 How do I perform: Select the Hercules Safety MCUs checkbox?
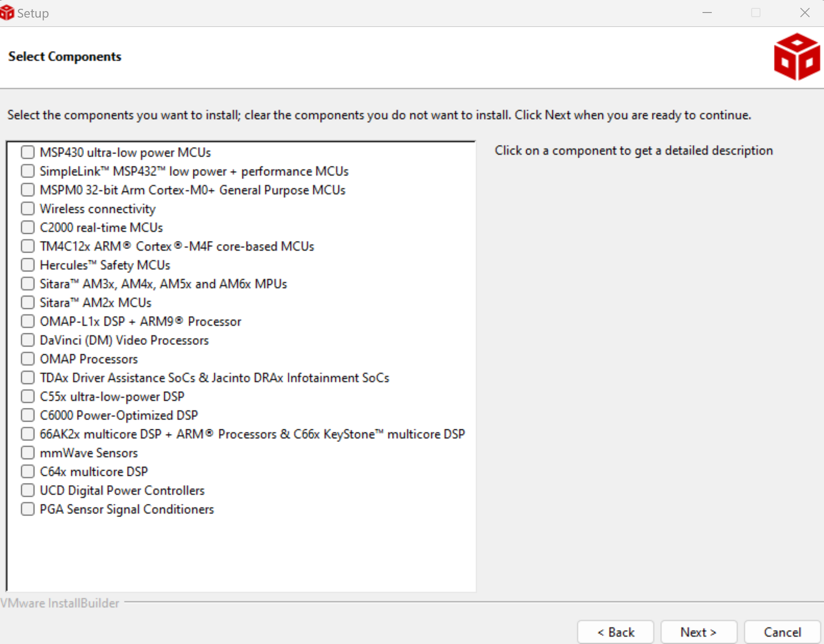(x=28, y=265)
